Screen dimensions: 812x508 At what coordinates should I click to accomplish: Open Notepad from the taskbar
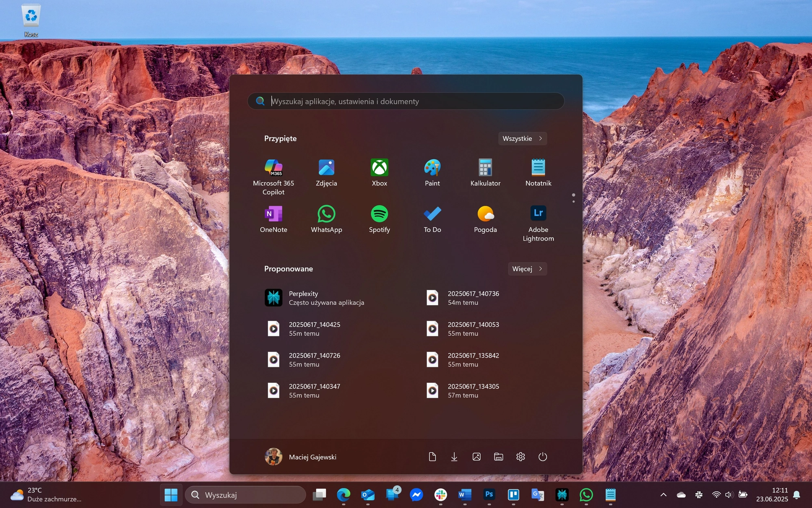coord(611,495)
